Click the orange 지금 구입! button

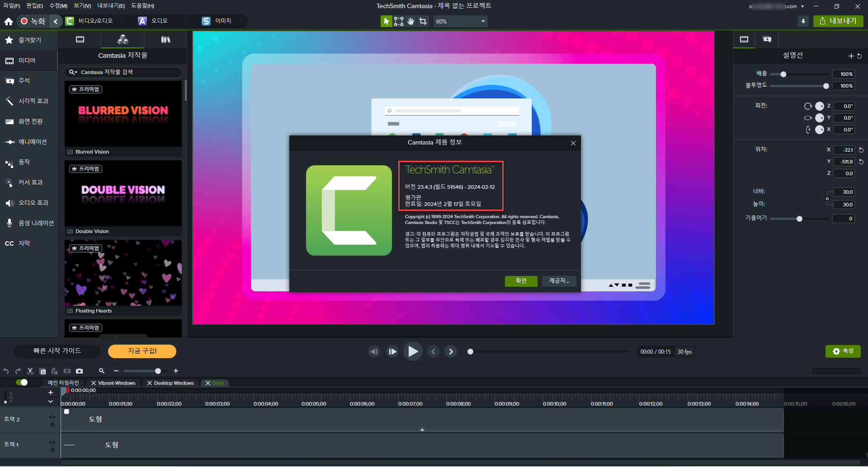point(142,351)
